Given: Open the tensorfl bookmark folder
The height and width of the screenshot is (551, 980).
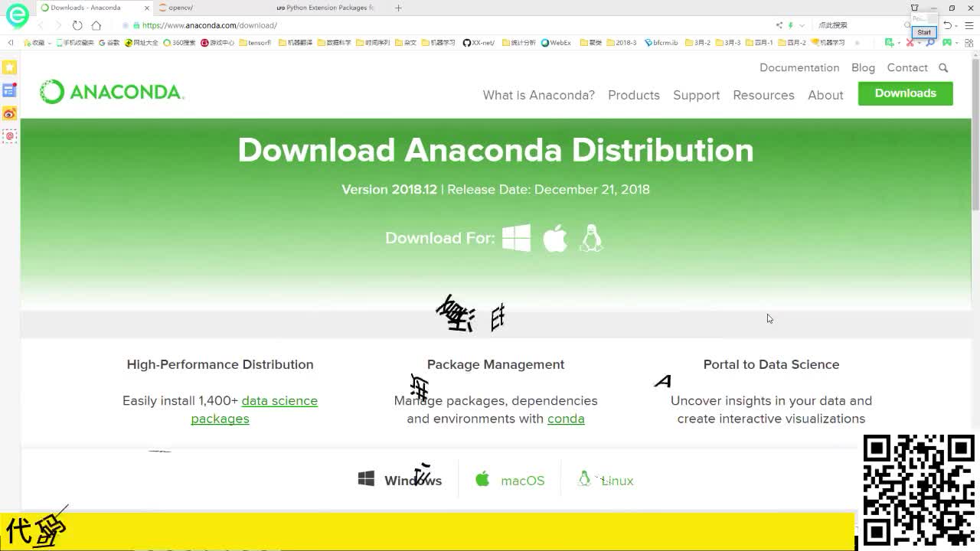Looking at the screenshot, I should coord(255,43).
